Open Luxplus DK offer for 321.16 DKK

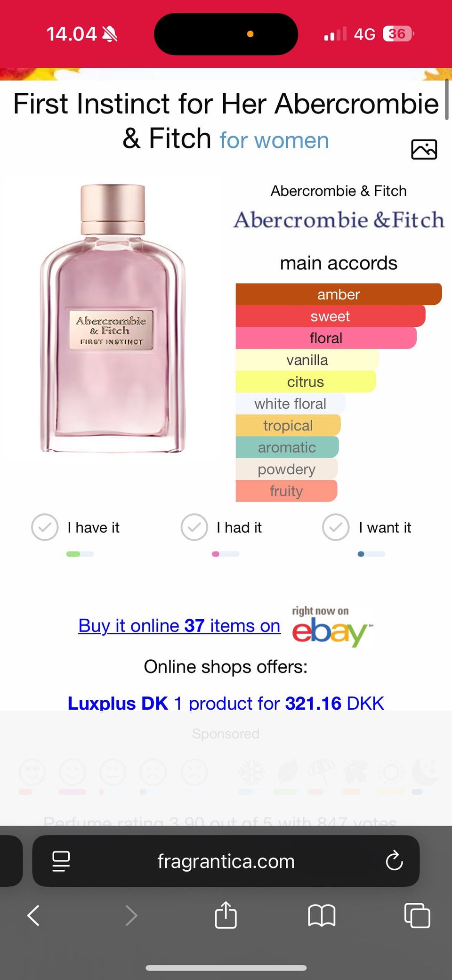pyautogui.click(x=226, y=703)
